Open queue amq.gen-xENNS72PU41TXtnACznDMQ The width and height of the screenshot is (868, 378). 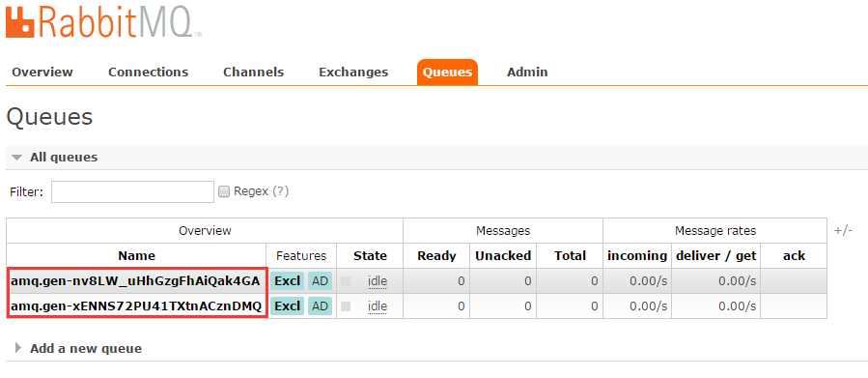pos(136,305)
